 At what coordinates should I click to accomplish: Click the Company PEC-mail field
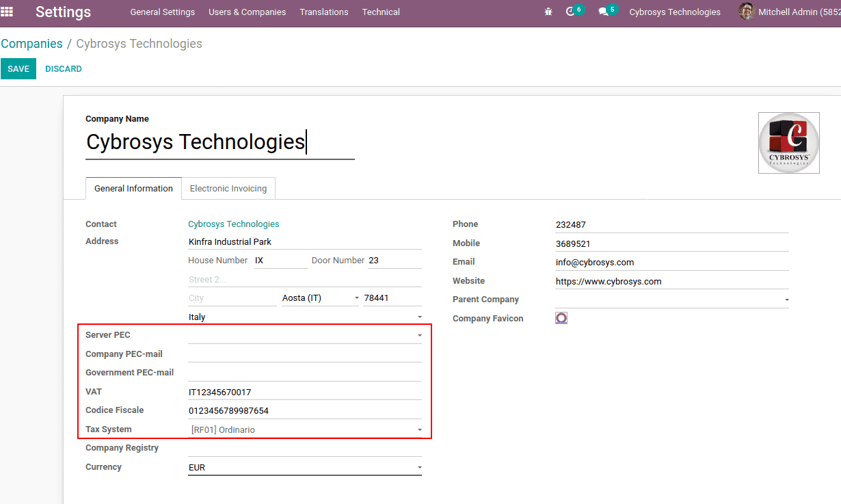[305, 354]
